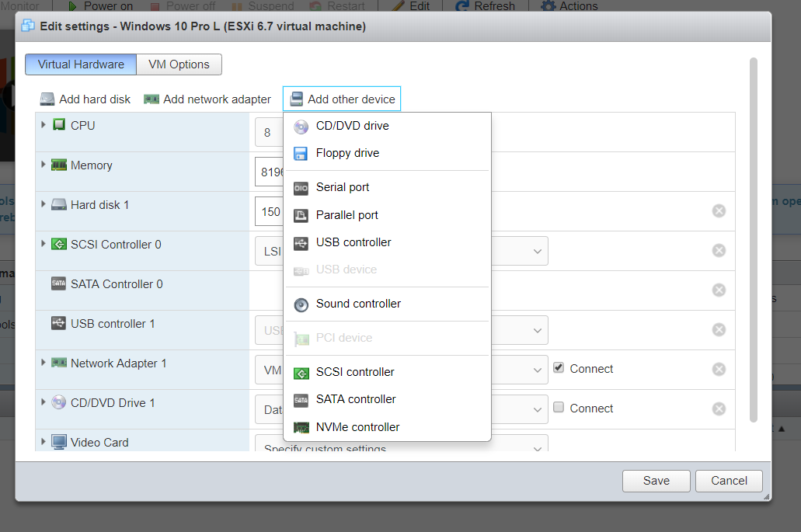Open Video Card settings dropdown
Screen dimensions: 801x532
pos(537,448)
